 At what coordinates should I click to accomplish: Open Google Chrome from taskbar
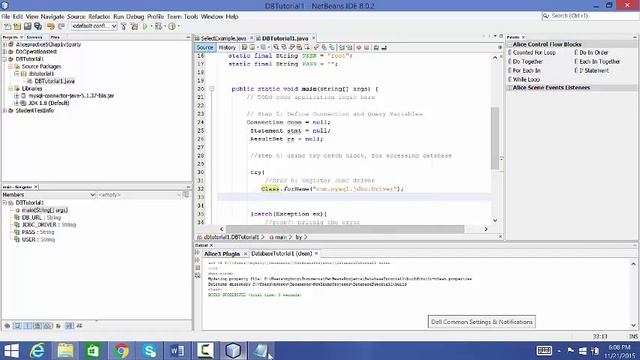click(x=121, y=351)
